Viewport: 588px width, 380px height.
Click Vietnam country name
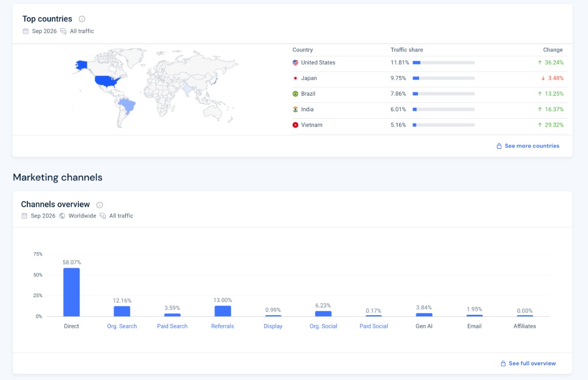point(312,125)
